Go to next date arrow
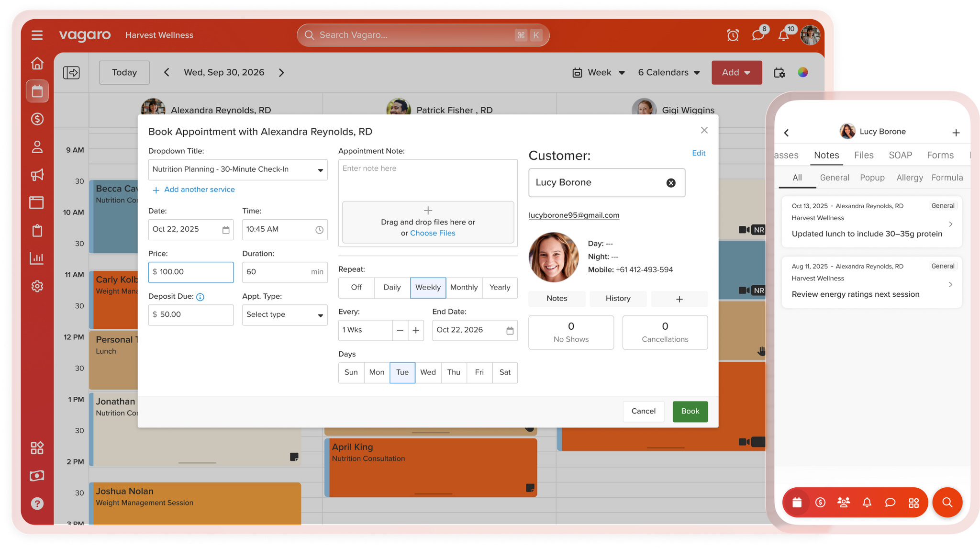Image resolution: width=980 pixels, height=548 pixels. [x=281, y=72]
